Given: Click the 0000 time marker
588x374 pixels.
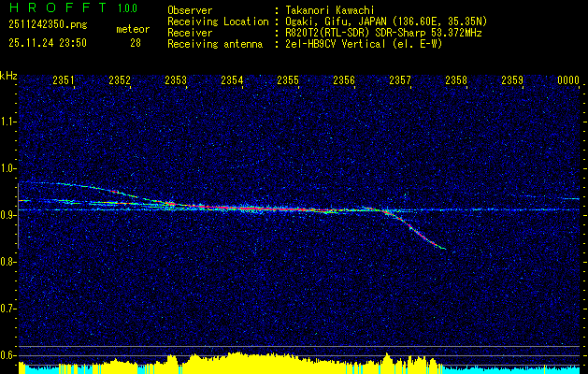Looking at the screenshot, I should 568,79.
